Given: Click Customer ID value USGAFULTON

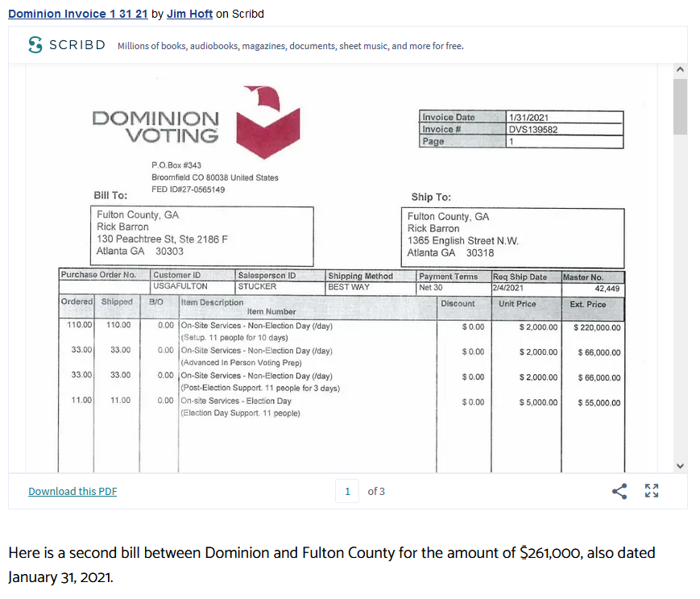Looking at the screenshot, I should pos(180,286).
